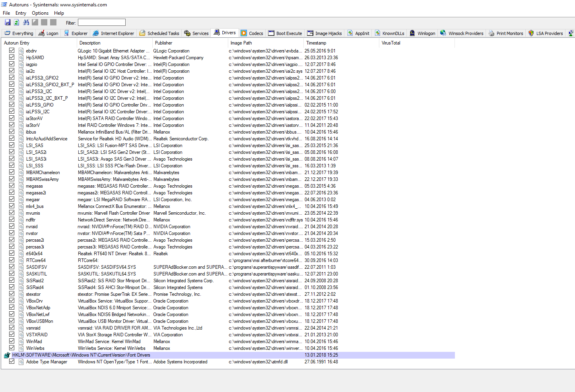Click the file icon beside Adobe Type Manager
The height and width of the screenshot is (392, 575).
(21, 362)
